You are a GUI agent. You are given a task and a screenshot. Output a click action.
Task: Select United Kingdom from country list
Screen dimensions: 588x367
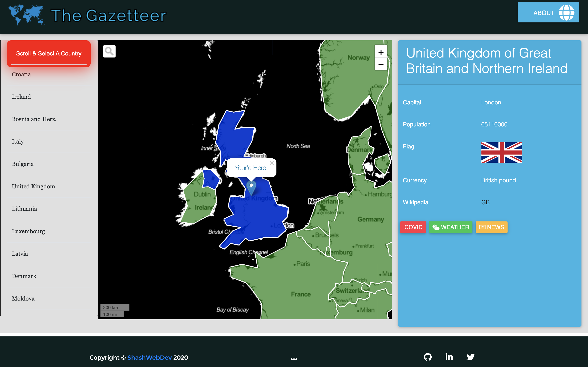(x=33, y=186)
